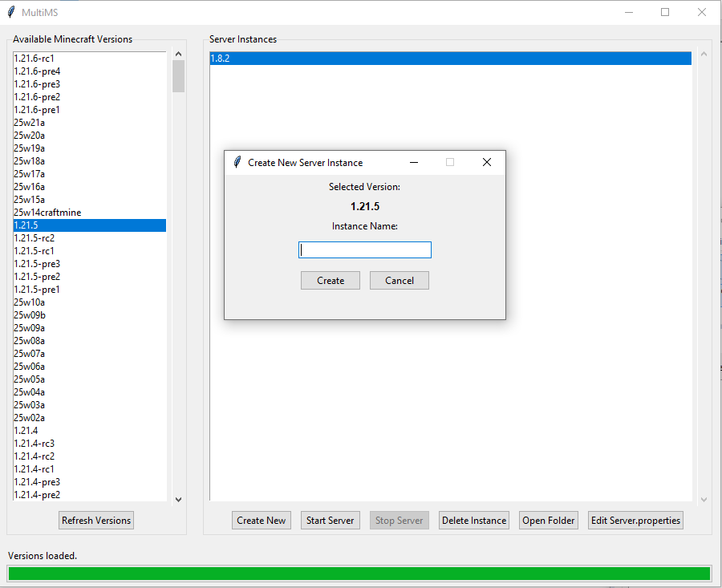
Task: Click the Stop Server button
Action: [400, 521]
